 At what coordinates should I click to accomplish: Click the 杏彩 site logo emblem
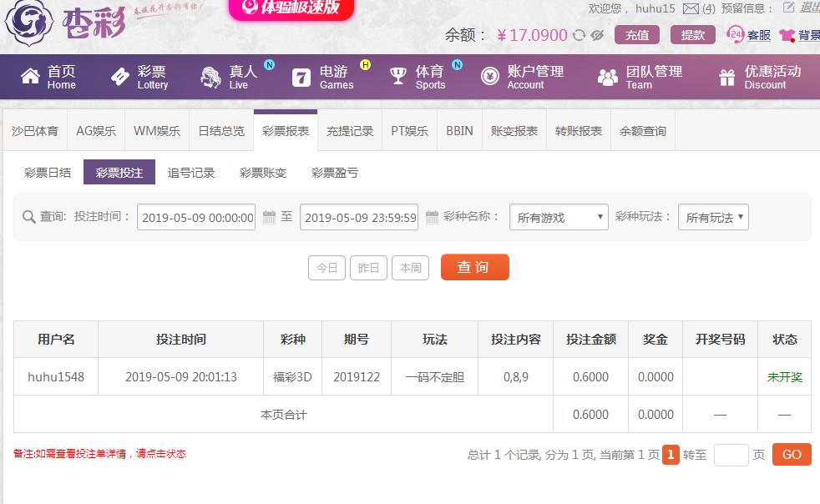click(28, 22)
